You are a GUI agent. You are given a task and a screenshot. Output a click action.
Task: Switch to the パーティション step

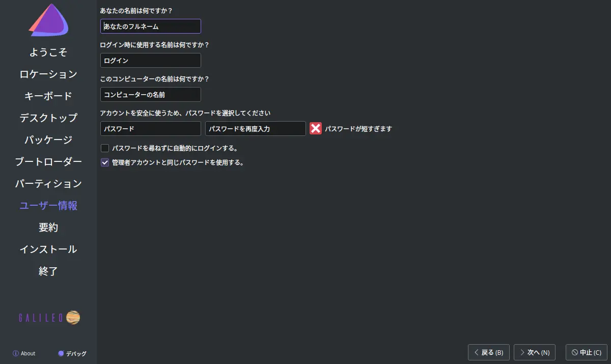coord(48,184)
